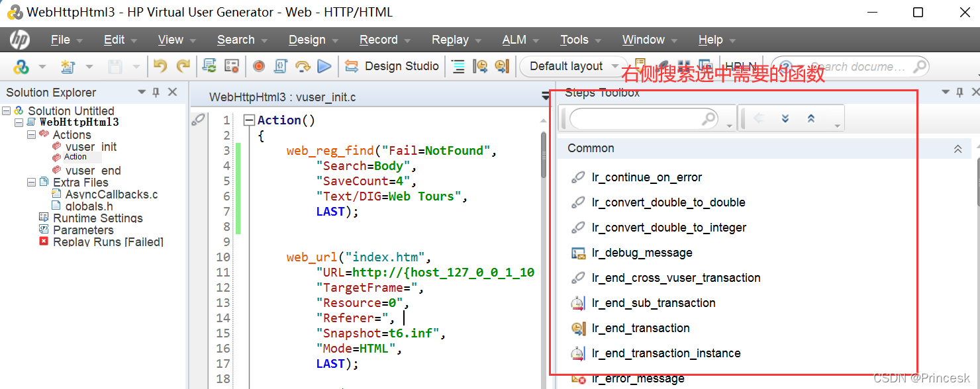The height and width of the screenshot is (389, 980).
Task: Open the editor tab list dropdown
Action: 546,97
